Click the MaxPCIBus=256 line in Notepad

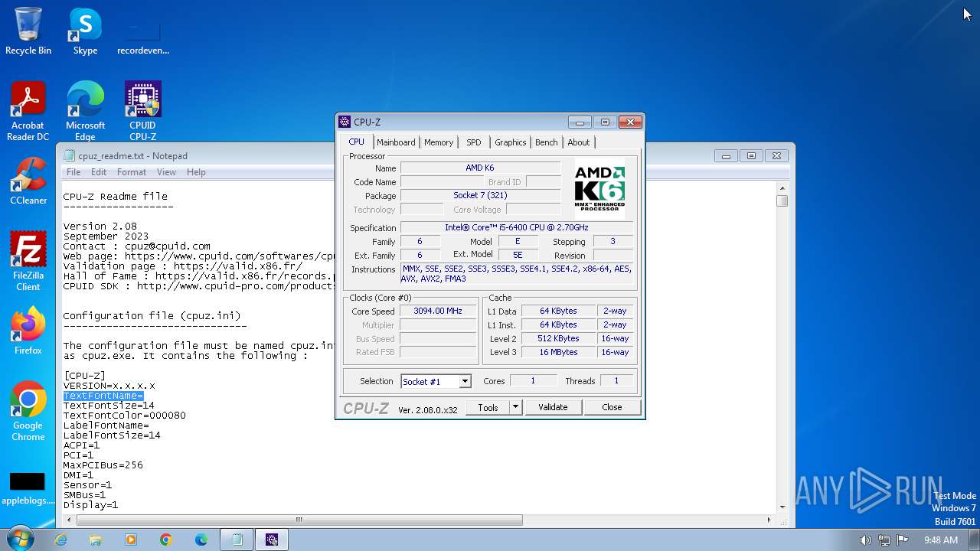(103, 465)
